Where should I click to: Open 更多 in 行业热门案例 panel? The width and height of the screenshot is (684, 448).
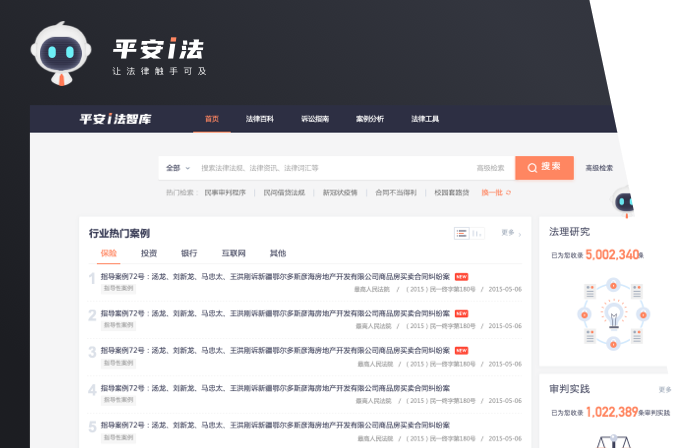[x=511, y=233]
